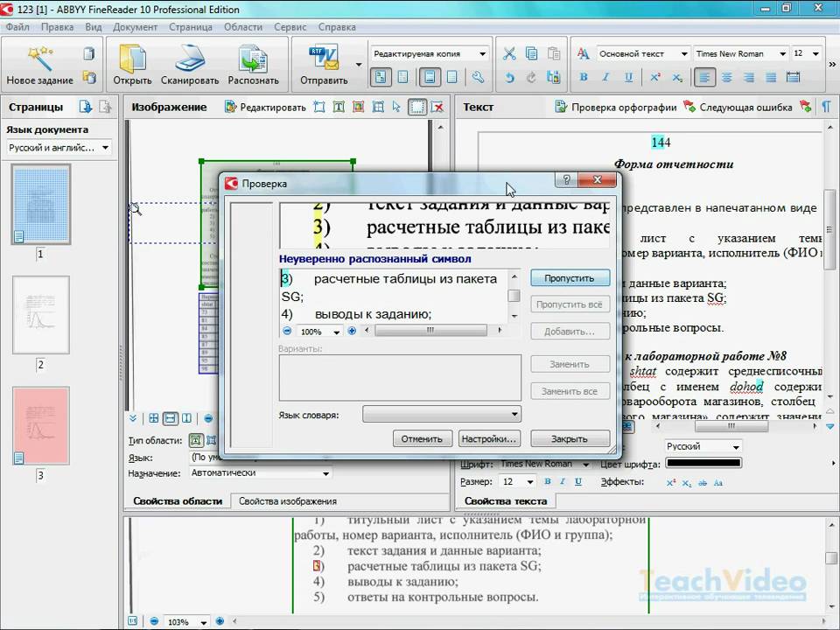The width and height of the screenshot is (840, 630).
Task: Select page 2 thumbnail
Action: [x=41, y=315]
